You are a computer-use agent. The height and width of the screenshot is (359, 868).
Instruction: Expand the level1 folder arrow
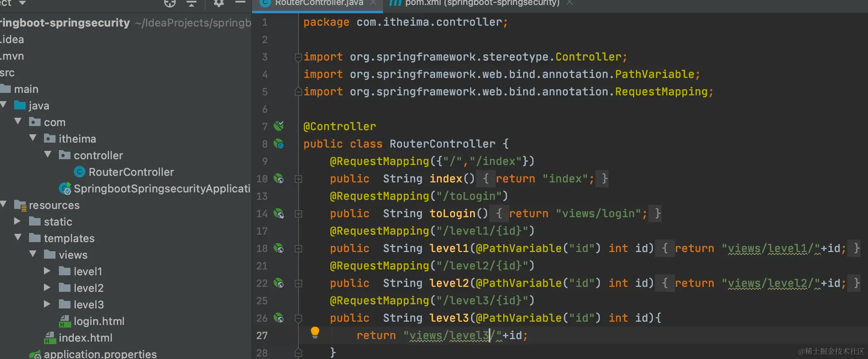click(x=47, y=271)
